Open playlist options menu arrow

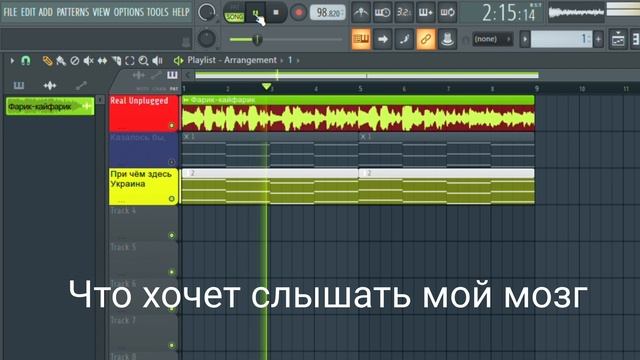click(12, 61)
